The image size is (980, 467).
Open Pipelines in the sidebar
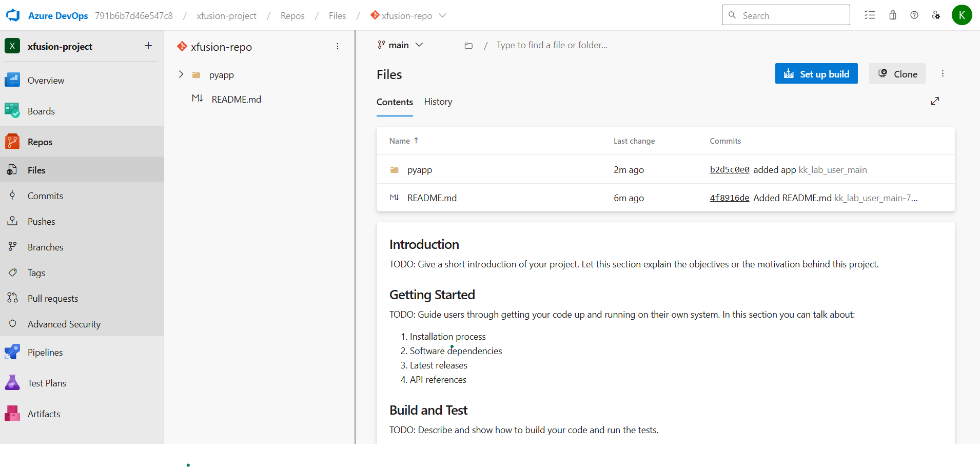[x=45, y=353]
